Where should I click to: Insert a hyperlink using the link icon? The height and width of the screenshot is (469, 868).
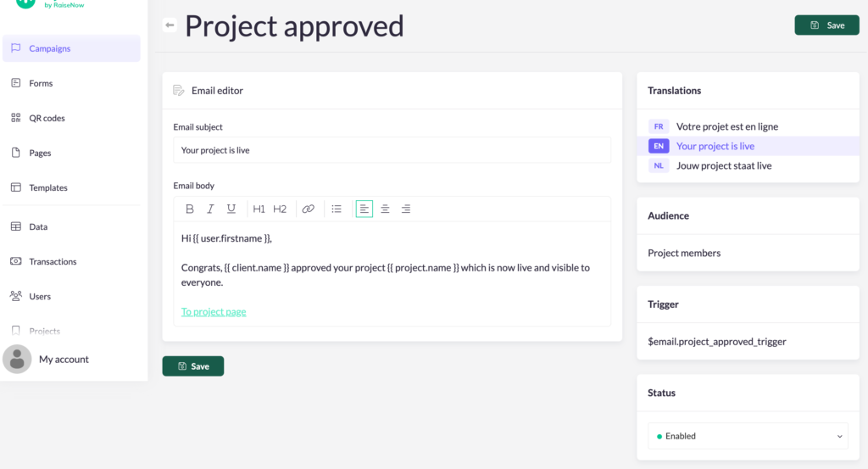309,209
